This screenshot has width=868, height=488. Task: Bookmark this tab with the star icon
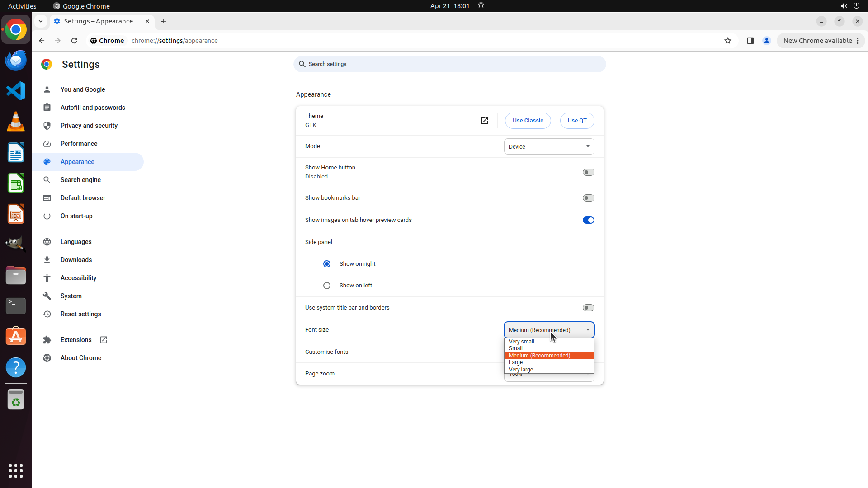click(728, 41)
